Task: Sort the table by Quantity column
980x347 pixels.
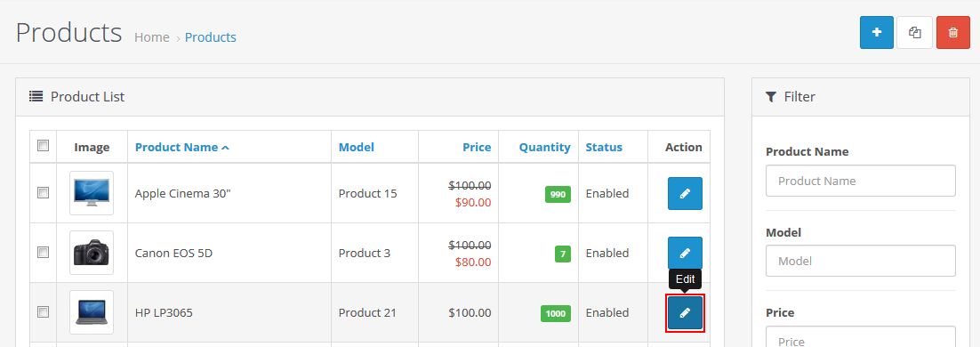Action: [545, 147]
